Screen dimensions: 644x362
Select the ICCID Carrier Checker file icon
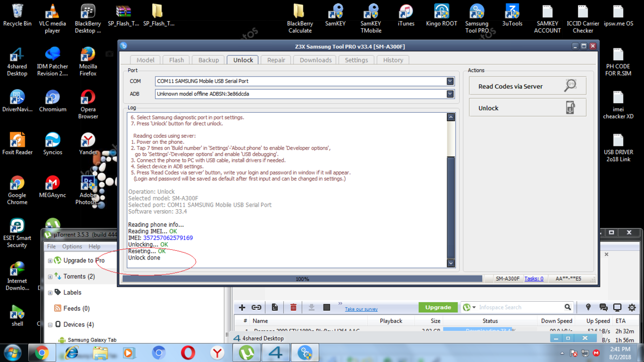pos(583,19)
